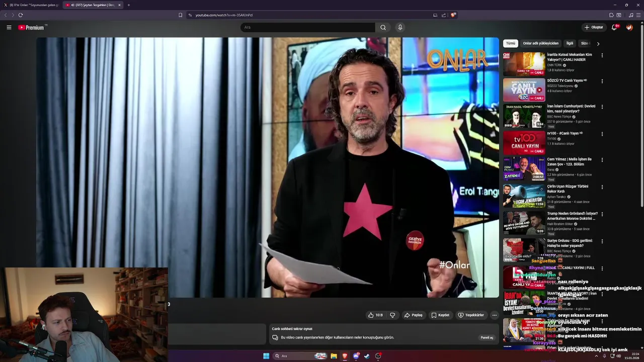Screen dimensions: 644x362
Task: Click the taskbar microphone tray icon
Action: tap(603, 356)
